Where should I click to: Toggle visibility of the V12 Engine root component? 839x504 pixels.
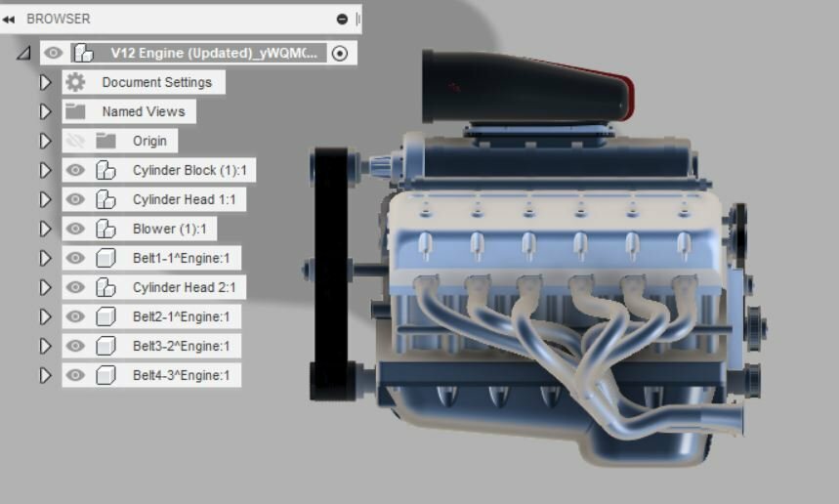tap(53, 53)
